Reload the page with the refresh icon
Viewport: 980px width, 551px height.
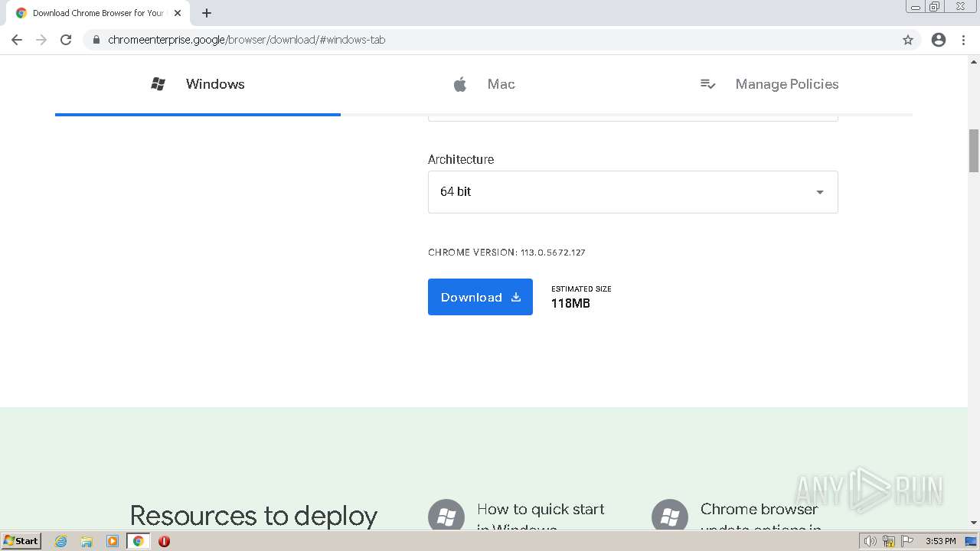pos(66,40)
